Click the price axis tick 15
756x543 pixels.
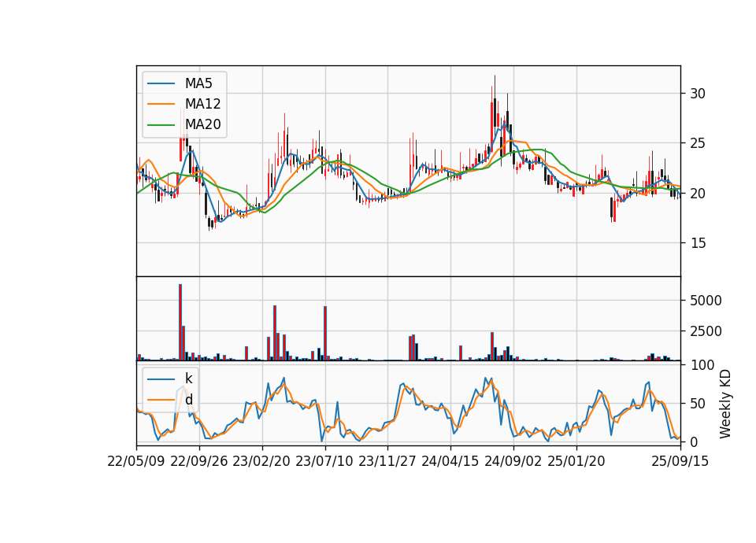point(697,243)
